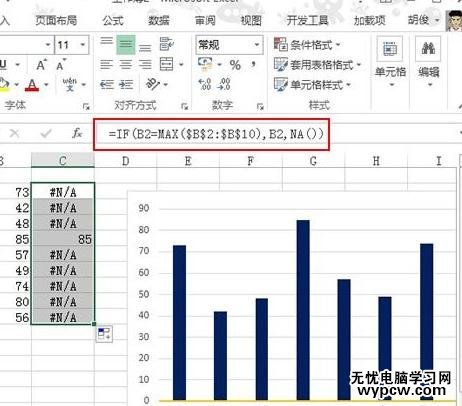
Task: Open alignment settings dialog launcher
Action: (184, 106)
